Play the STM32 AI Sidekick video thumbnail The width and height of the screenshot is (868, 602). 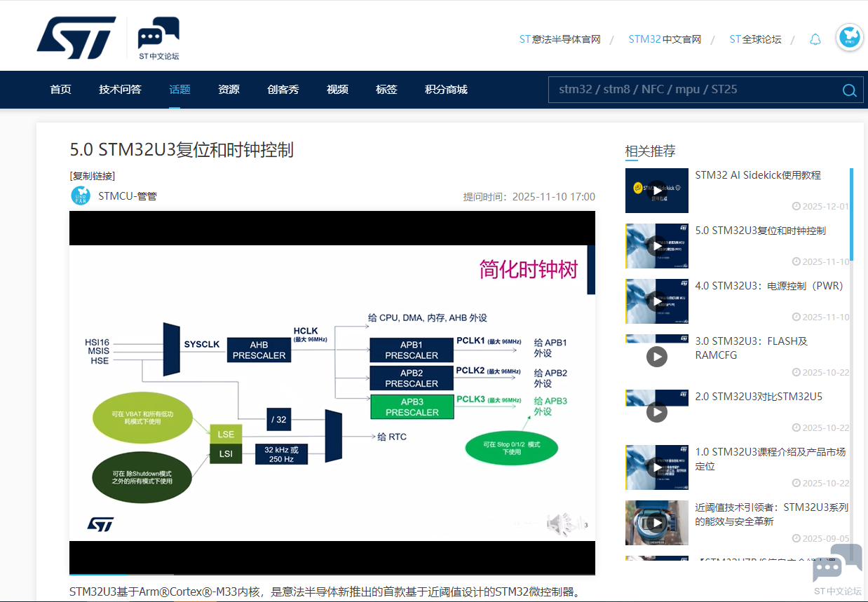coord(656,190)
